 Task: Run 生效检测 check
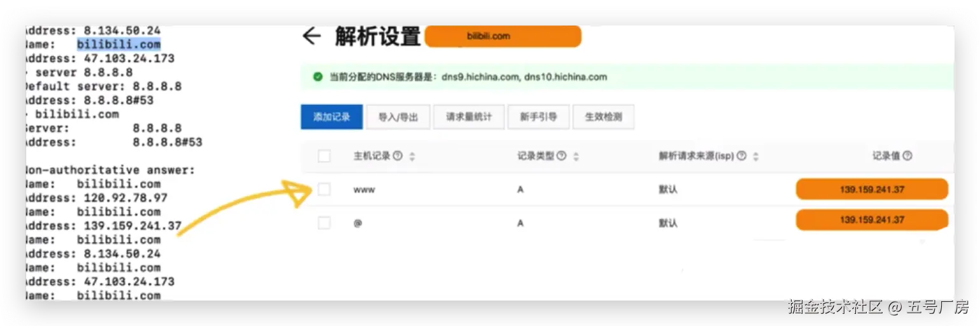point(603,117)
